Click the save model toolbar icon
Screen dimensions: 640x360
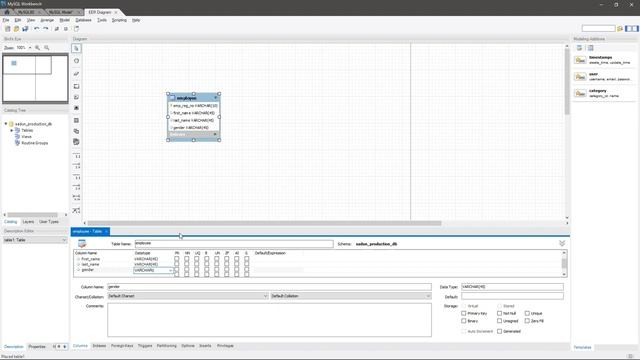point(25,29)
